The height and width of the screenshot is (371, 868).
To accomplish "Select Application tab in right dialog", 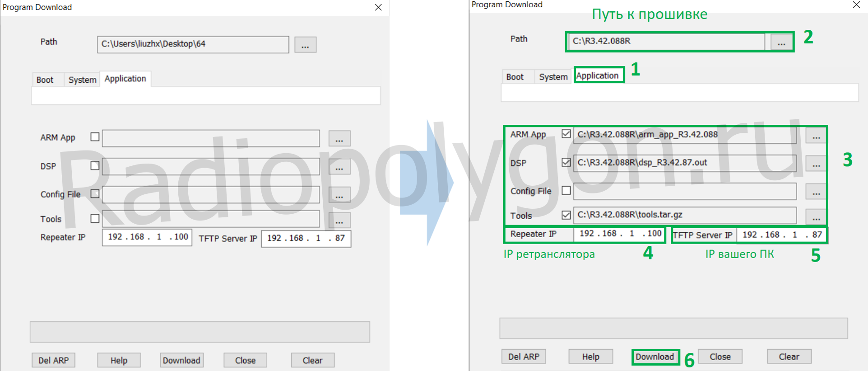I will [x=597, y=75].
